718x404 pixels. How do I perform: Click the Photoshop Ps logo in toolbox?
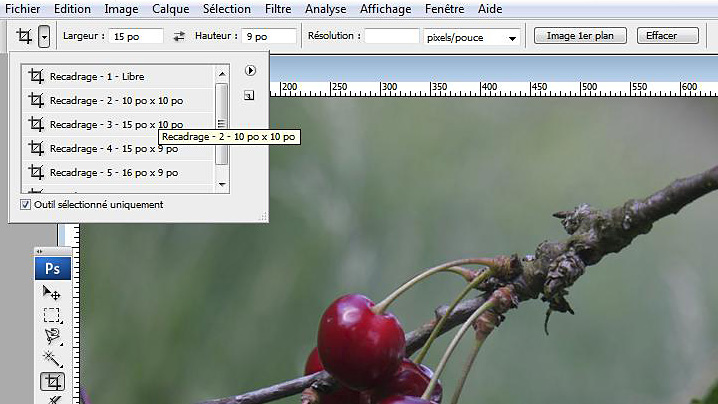(53, 268)
